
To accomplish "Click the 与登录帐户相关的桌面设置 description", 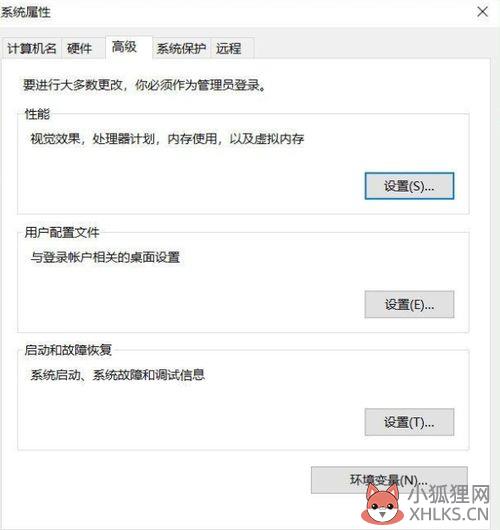I will [x=105, y=258].
